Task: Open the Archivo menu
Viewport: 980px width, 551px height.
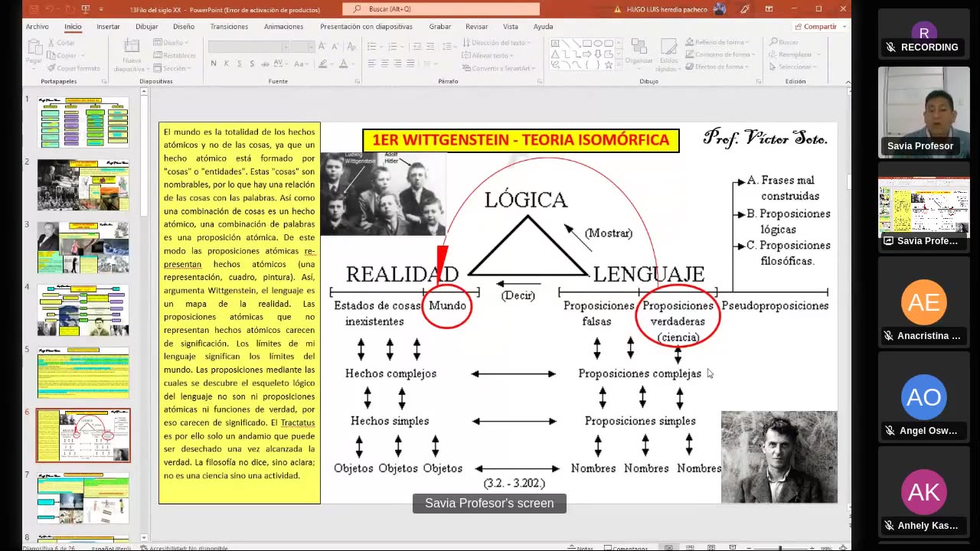Action: (38, 27)
